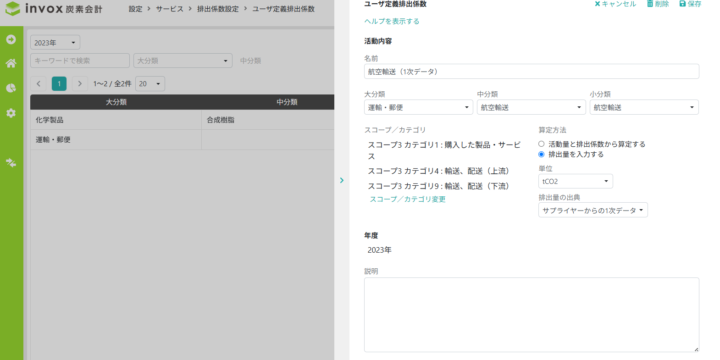Open the 単位 tCO2 dropdown
This screenshot has height=360, width=720.
575,181
